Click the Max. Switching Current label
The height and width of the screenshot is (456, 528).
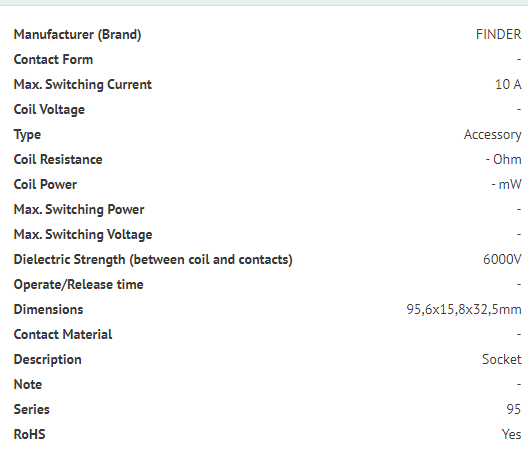pyautogui.click(x=82, y=85)
